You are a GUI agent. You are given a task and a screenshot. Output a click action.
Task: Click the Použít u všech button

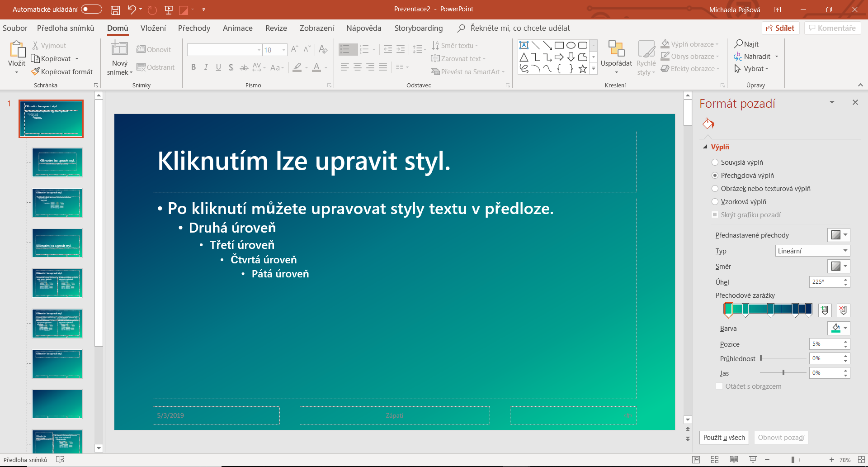[724, 438]
